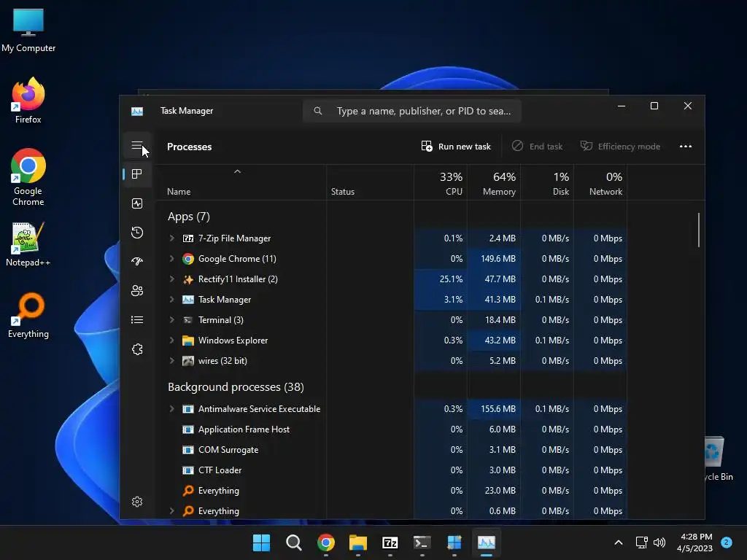Open the taskbar clock showing 4:28 PM
This screenshot has height=560, width=747.
[x=694, y=542]
